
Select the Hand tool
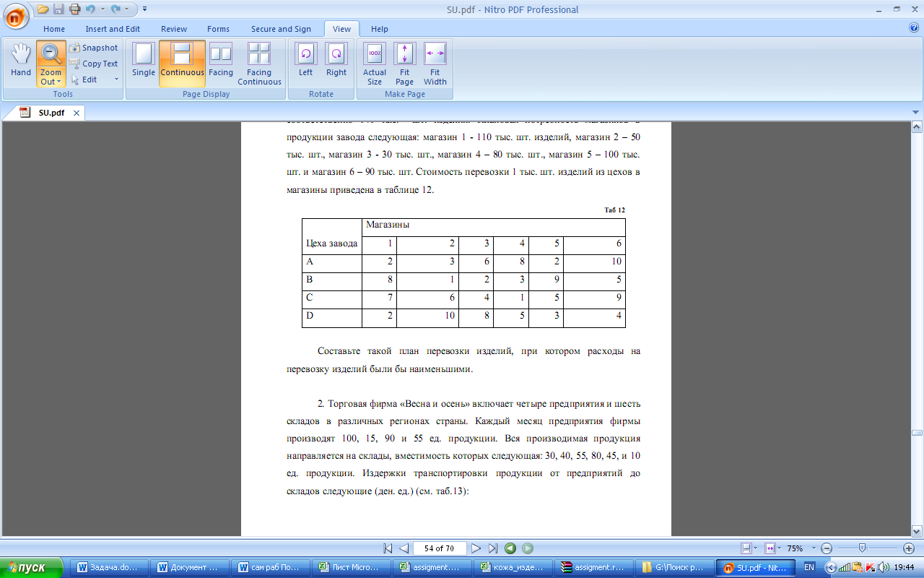tap(21, 60)
